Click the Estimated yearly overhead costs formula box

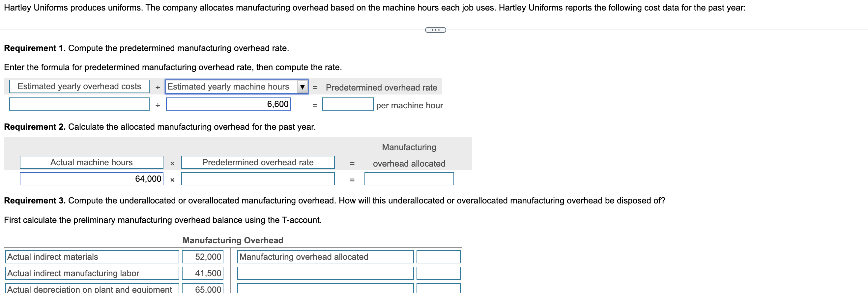[79, 87]
